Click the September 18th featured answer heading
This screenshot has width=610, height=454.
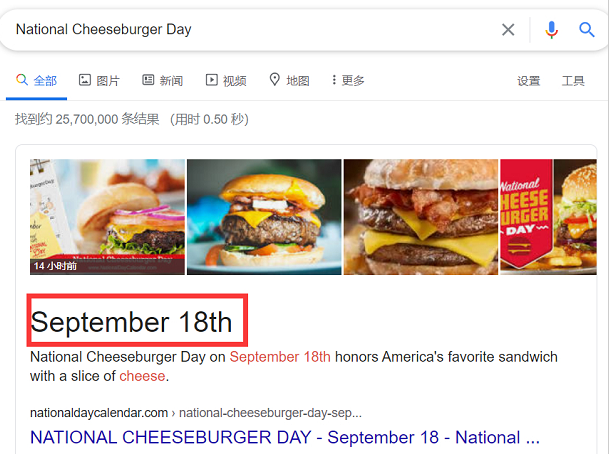click(131, 322)
